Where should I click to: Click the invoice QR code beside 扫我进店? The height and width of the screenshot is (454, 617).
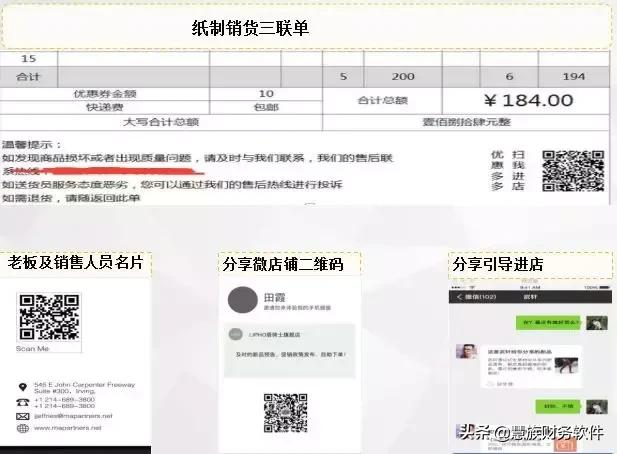(x=573, y=171)
